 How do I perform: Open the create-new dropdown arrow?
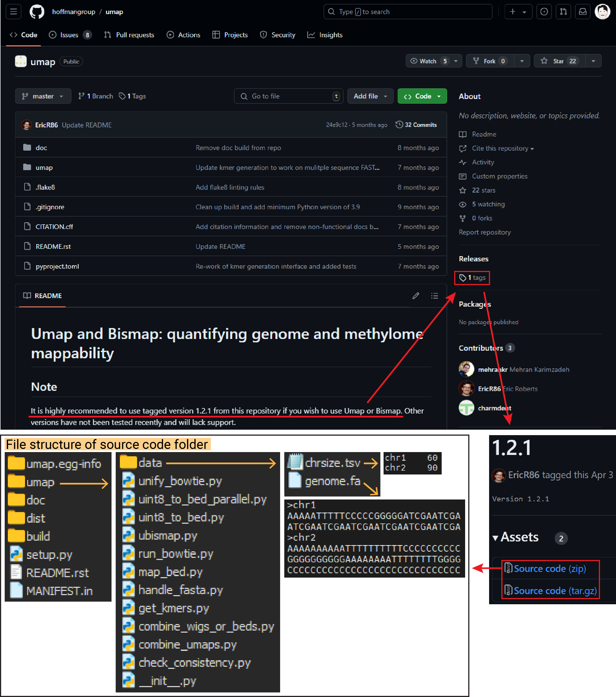(x=524, y=12)
